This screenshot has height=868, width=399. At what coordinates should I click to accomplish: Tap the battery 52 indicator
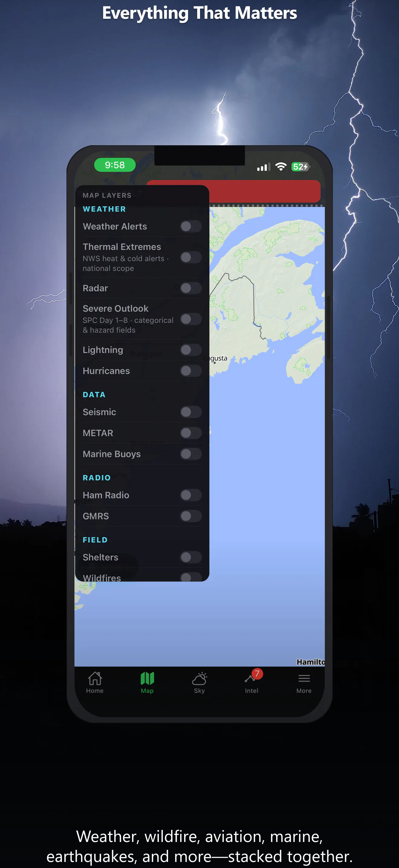coord(300,166)
